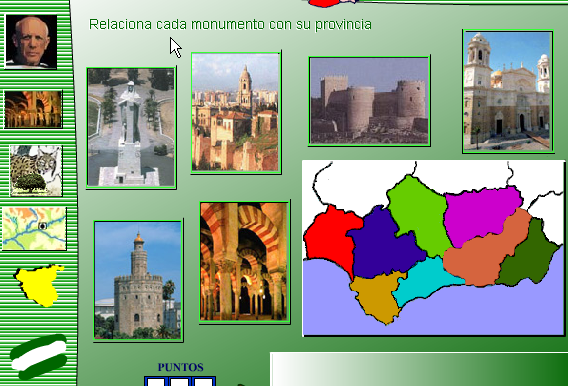Choose the stone statue monument photo

point(131,127)
